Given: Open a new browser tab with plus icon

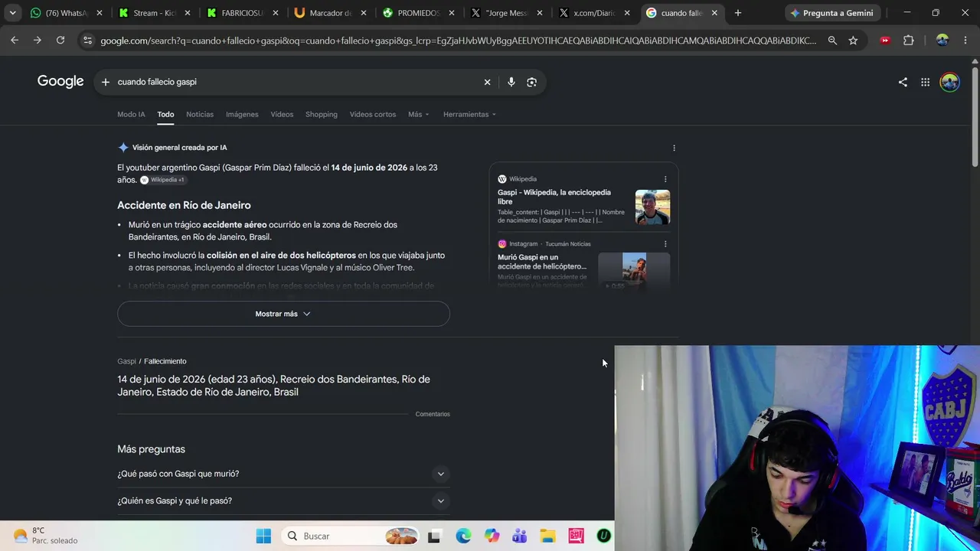Looking at the screenshot, I should pos(738,13).
